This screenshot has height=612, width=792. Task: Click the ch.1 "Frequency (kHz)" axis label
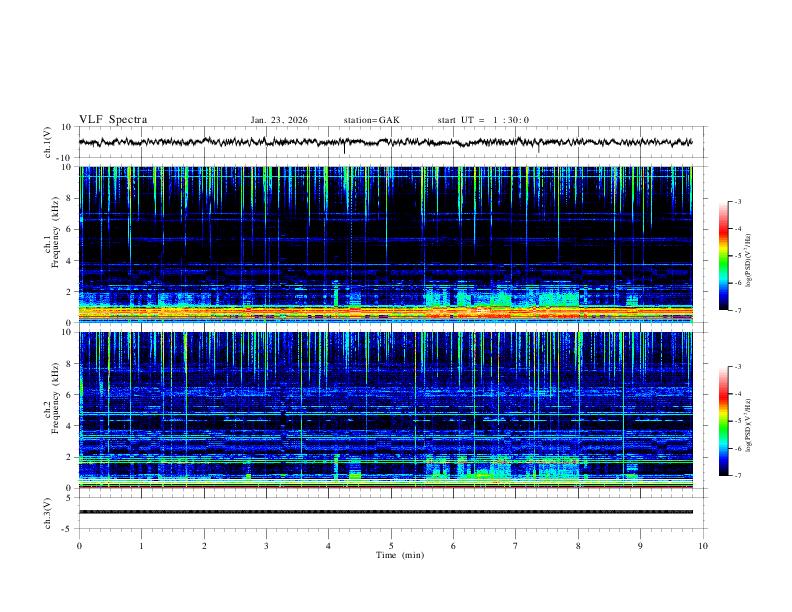pos(55,233)
